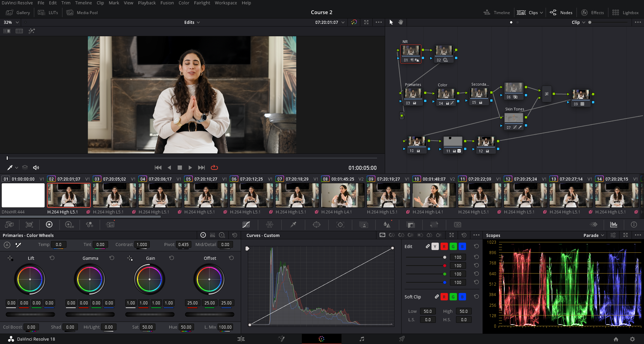Toggle the red channel in Curves Edit

coord(444,247)
